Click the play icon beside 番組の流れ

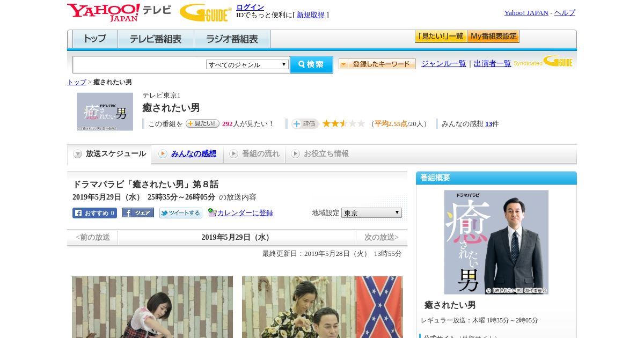[233, 154]
